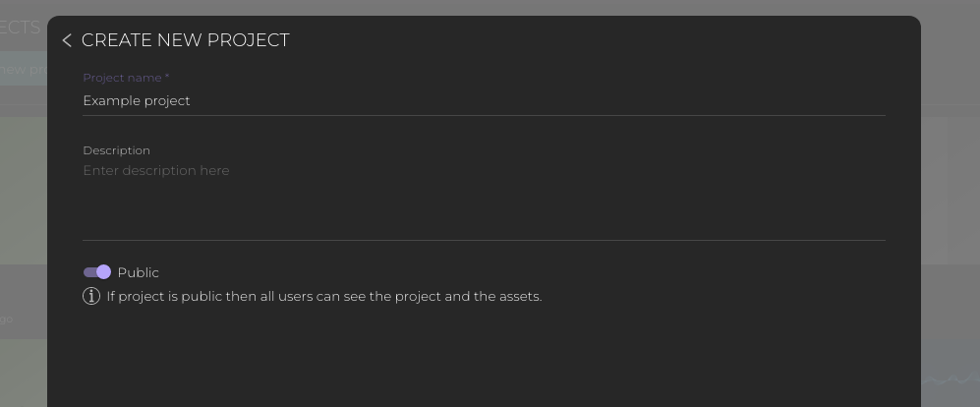Click the public visibility explanation text

324,296
